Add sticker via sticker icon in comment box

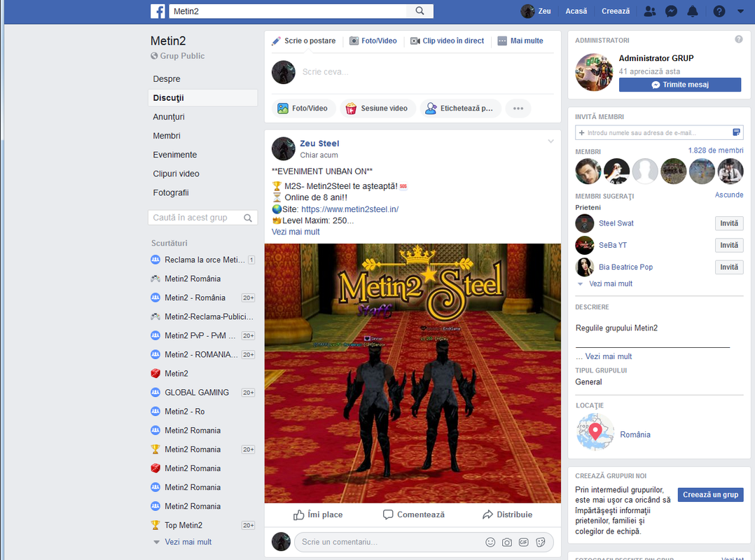(541, 542)
